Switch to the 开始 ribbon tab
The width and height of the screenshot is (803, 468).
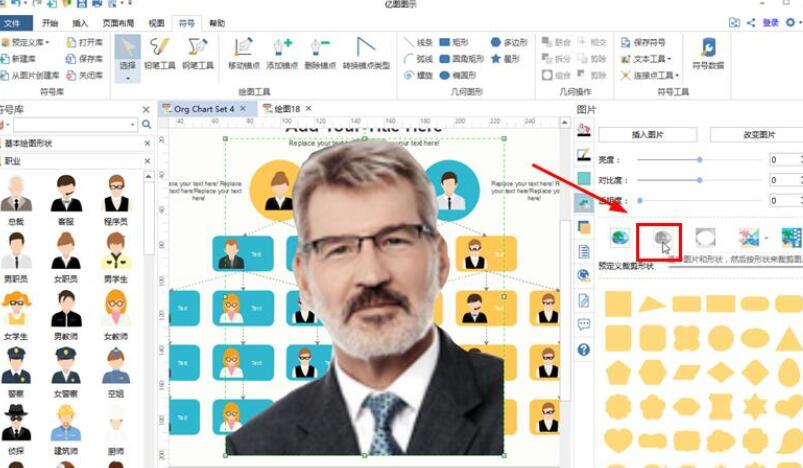click(x=50, y=23)
